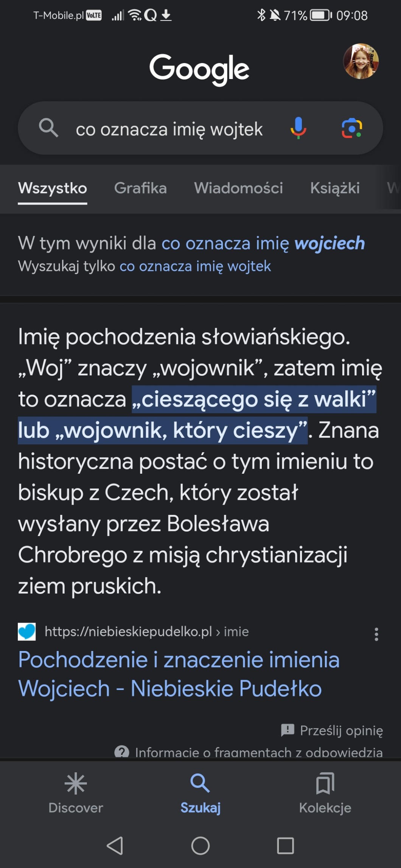Viewport: 401px width, 868px height.
Task: Tap the magnifying glass search icon
Action: point(48,128)
